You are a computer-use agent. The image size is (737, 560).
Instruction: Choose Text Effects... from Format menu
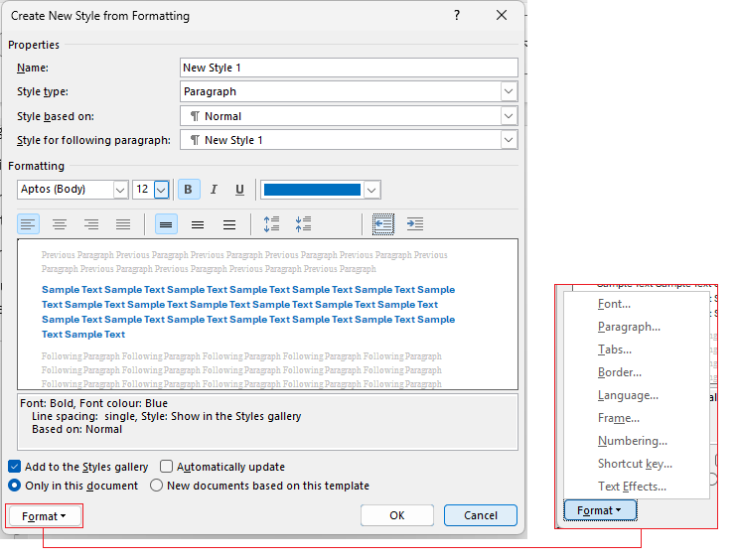tap(637, 487)
